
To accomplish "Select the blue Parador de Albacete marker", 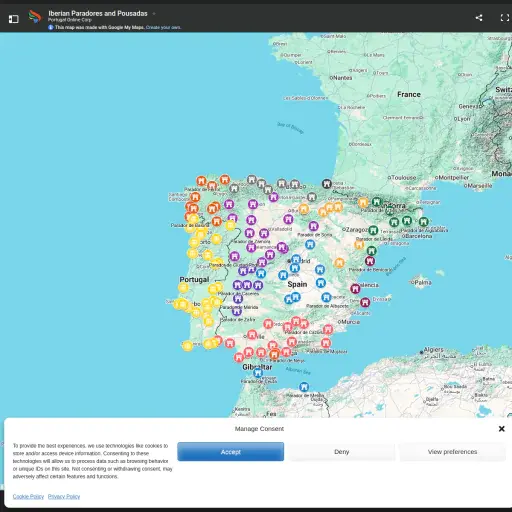I will click(x=326, y=297).
